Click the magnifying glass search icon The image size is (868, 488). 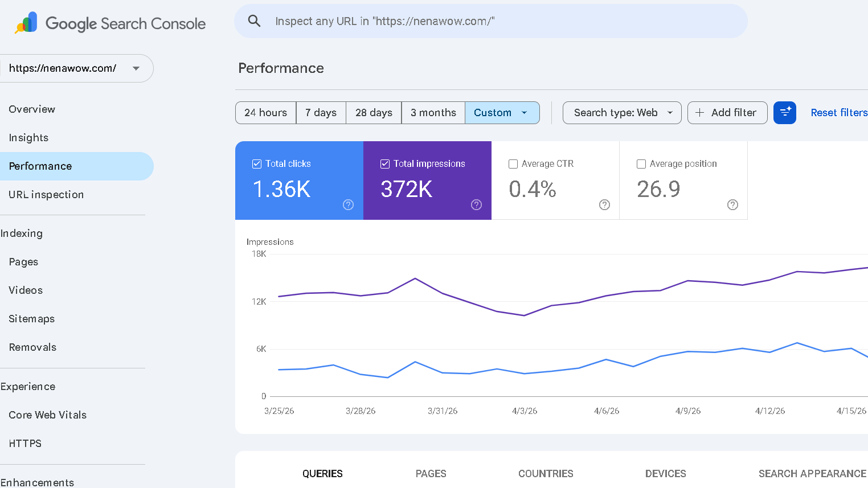tap(254, 21)
